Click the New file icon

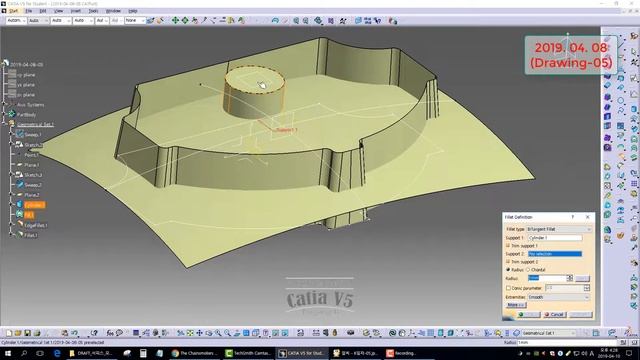tap(9, 333)
